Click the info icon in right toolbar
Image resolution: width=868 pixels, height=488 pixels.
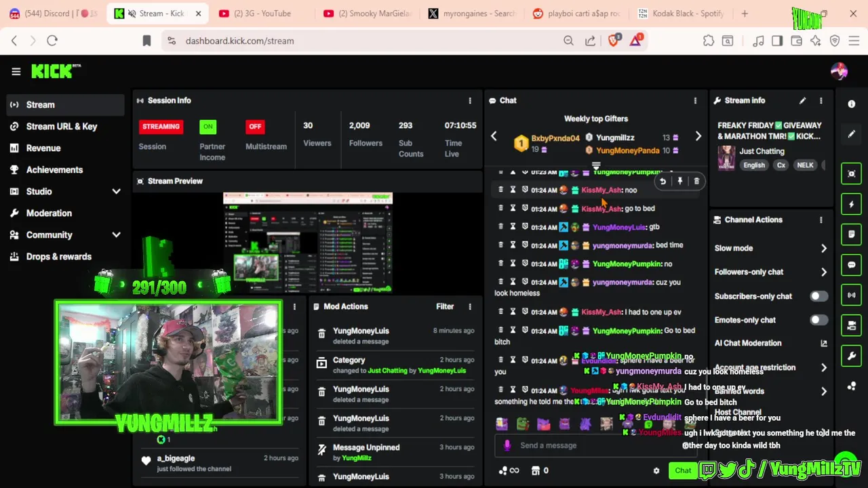tap(852, 104)
